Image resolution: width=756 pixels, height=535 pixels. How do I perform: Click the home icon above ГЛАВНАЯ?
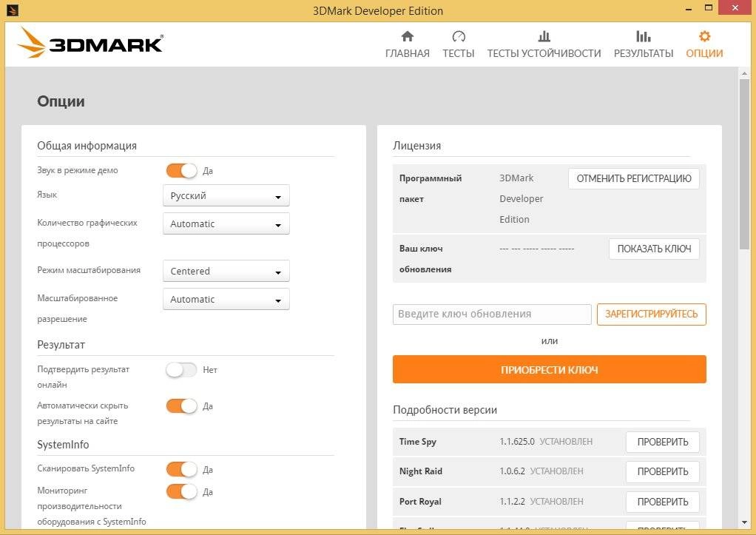click(x=408, y=36)
